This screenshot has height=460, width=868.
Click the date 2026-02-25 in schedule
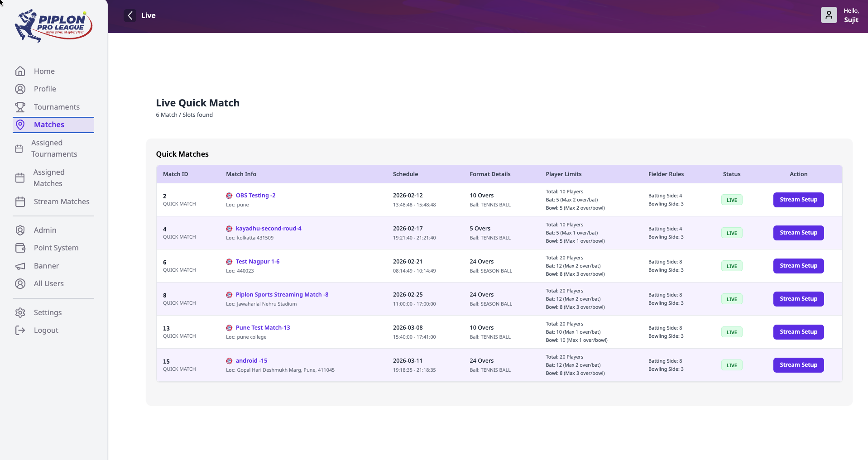[x=408, y=295]
